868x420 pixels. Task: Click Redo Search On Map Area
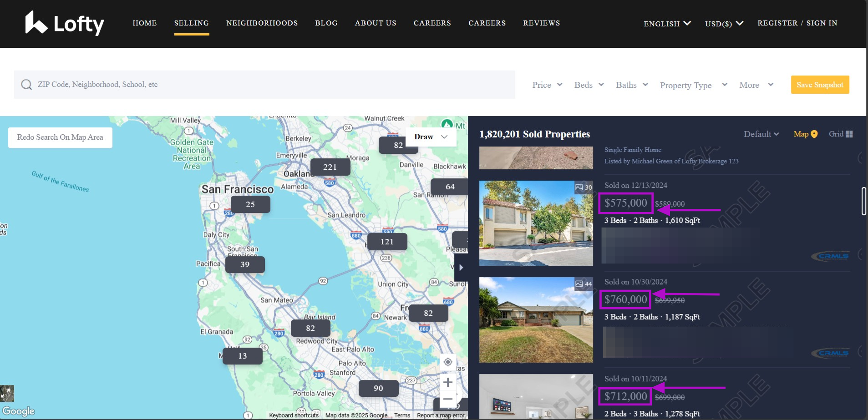(60, 137)
